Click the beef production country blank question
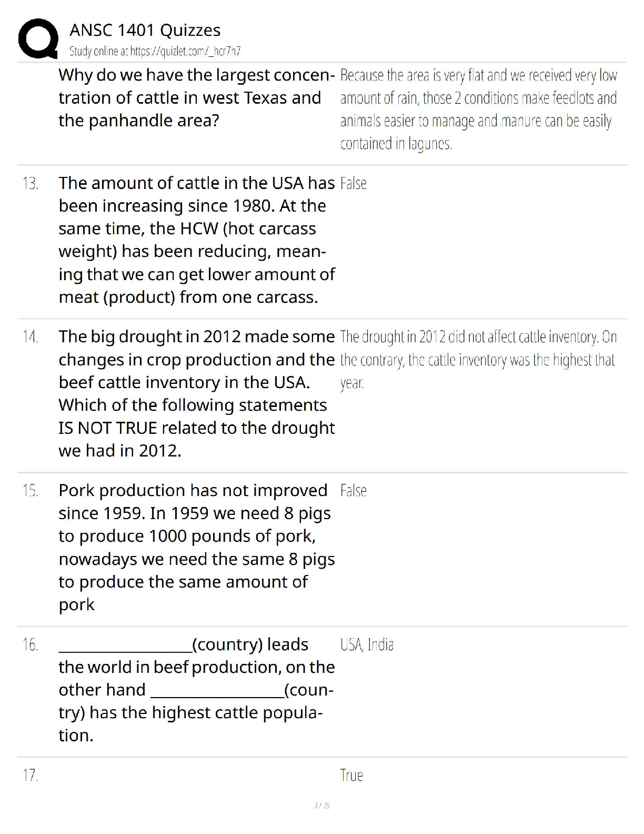Image resolution: width=644 pixels, height=834 pixels. 197,690
